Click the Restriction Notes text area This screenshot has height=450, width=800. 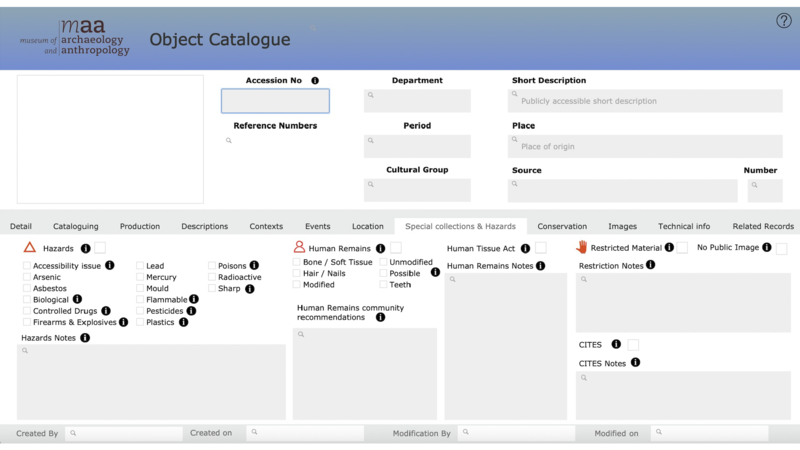(x=683, y=303)
